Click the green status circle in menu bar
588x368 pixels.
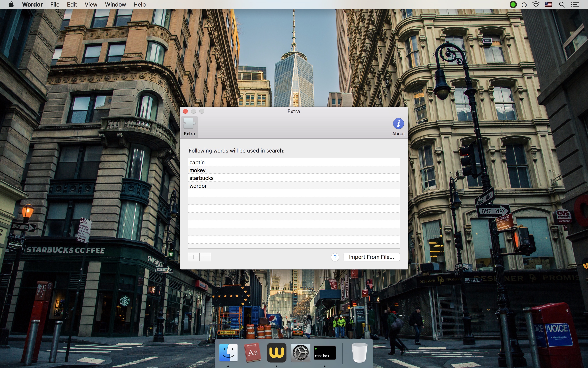point(513,5)
